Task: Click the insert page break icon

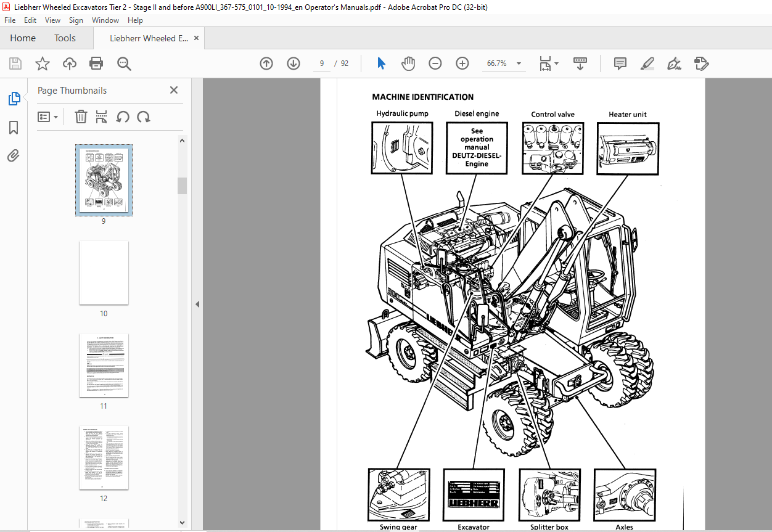Action: coord(102,117)
